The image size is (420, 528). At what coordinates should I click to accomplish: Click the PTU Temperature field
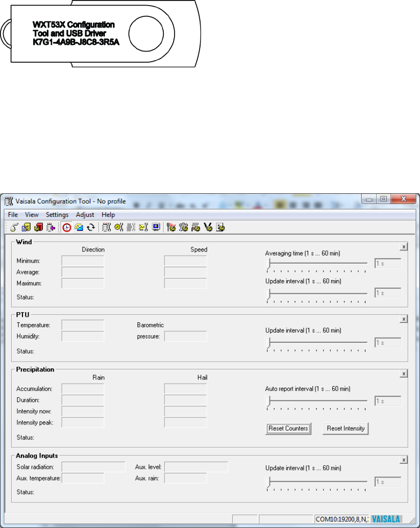(x=83, y=325)
